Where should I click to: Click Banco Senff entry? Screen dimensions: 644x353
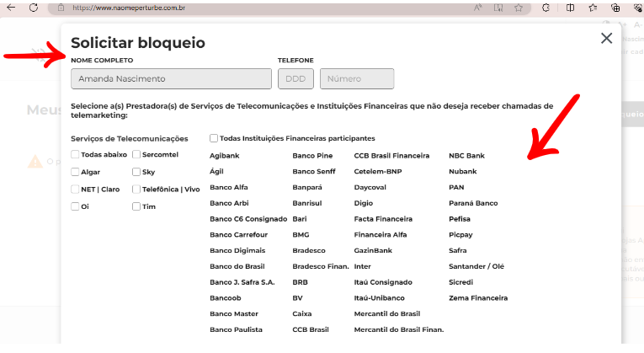coord(314,171)
